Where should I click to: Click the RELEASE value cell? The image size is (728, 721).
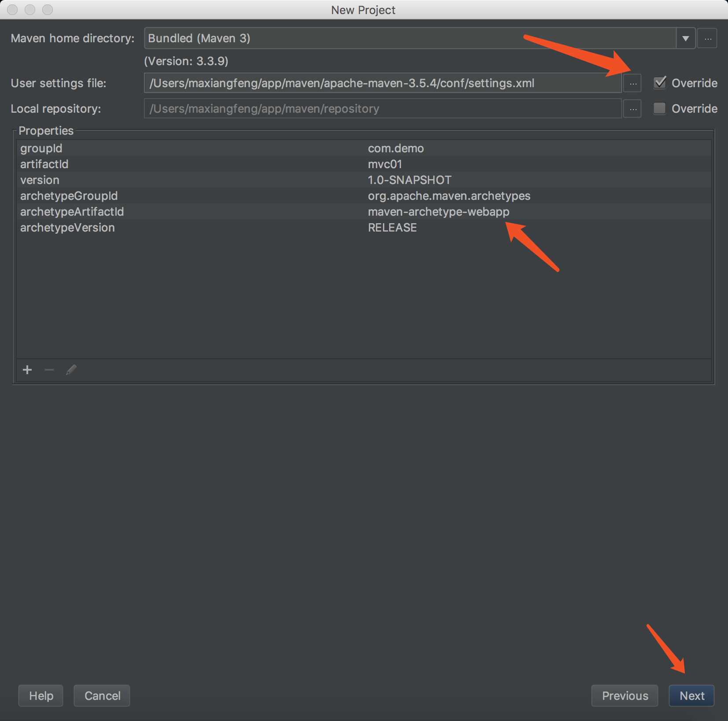point(392,228)
